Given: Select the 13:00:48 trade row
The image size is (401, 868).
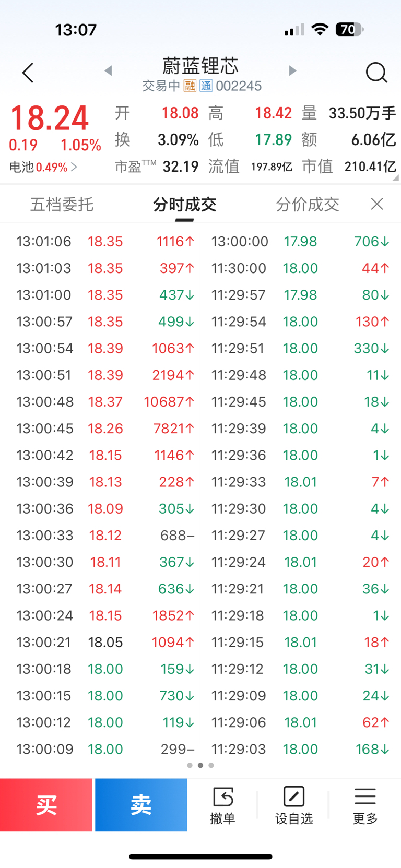Looking at the screenshot, I should pyautogui.click(x=104, y=402).
